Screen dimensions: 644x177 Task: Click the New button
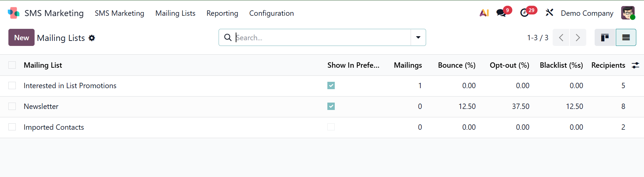click(21, 38)
